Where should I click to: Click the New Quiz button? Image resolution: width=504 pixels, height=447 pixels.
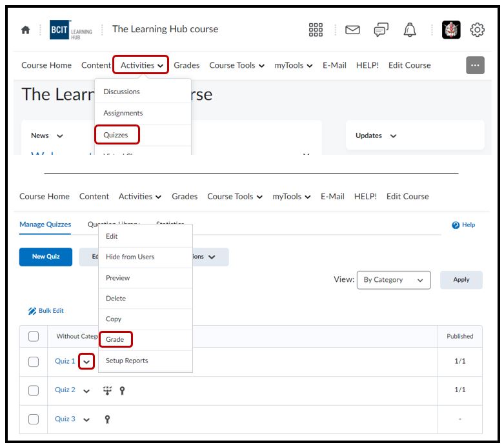click(46, 257)
